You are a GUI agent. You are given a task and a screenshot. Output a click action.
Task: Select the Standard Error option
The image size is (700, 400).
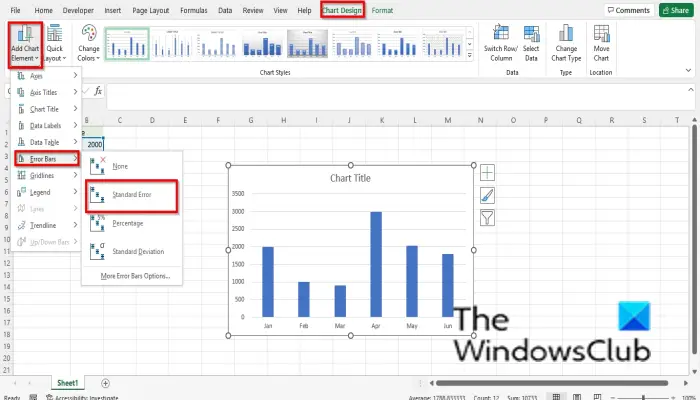coord(132,195)
